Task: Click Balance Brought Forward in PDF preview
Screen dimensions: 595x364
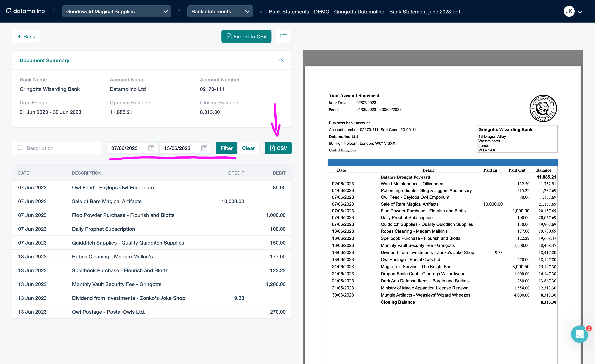Action: [405, 177]
